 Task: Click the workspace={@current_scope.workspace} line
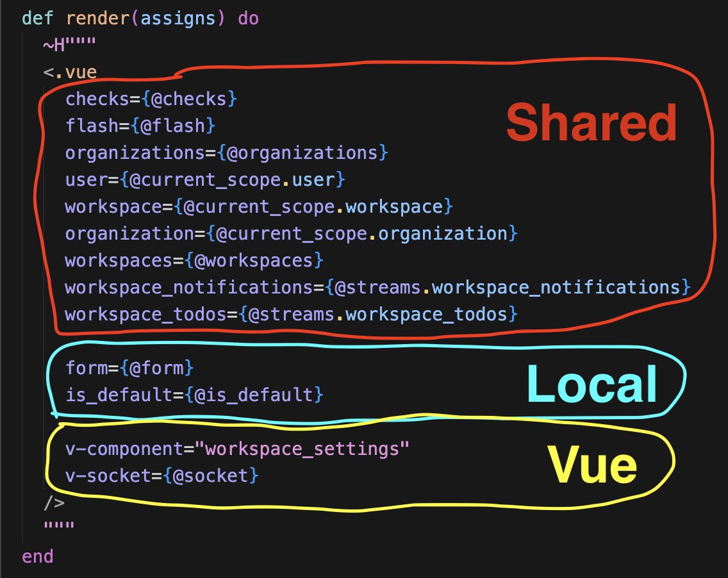coord(259,207)
